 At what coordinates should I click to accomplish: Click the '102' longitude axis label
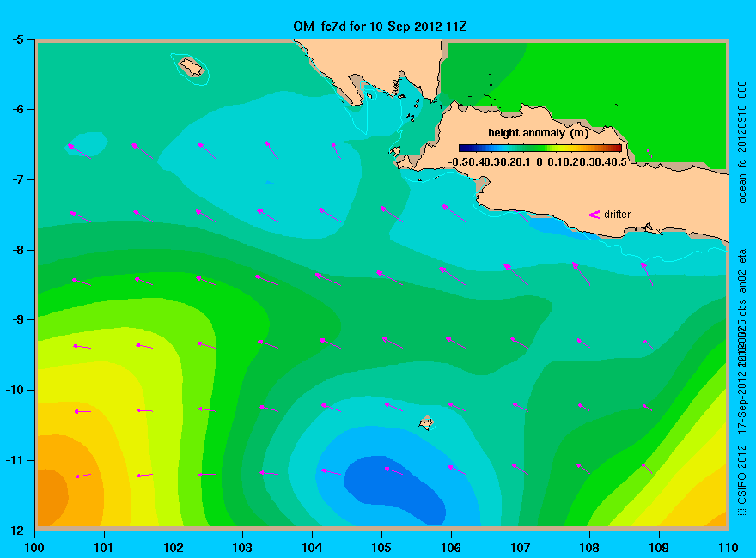(173, 548)
